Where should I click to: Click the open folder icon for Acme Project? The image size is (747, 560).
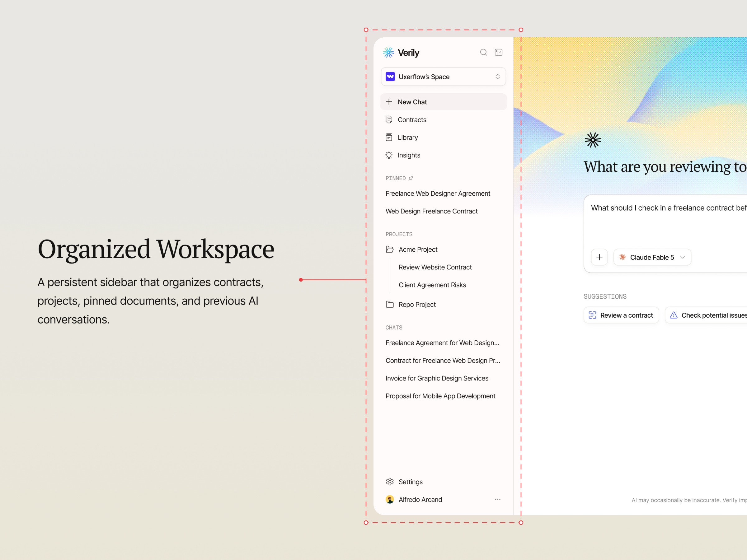point(390,250)
